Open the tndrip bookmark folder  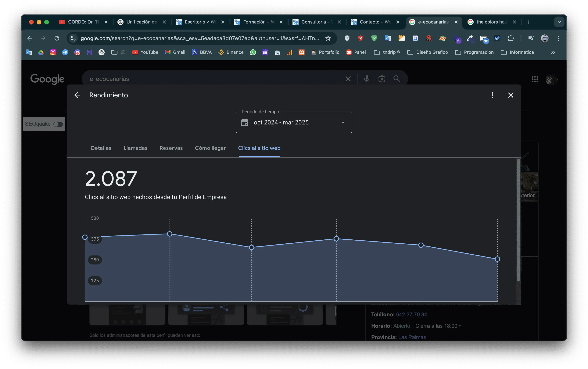[x=387, y=52]
